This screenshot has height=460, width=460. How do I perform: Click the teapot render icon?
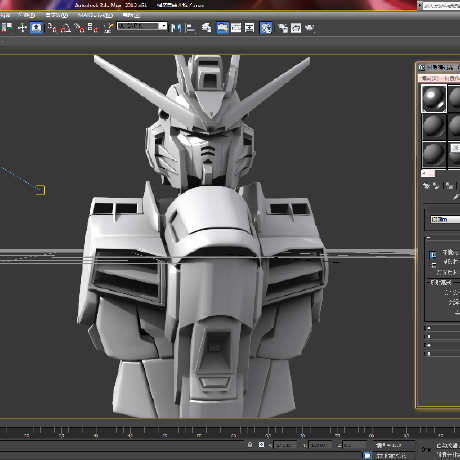click(x=310, y=28)
